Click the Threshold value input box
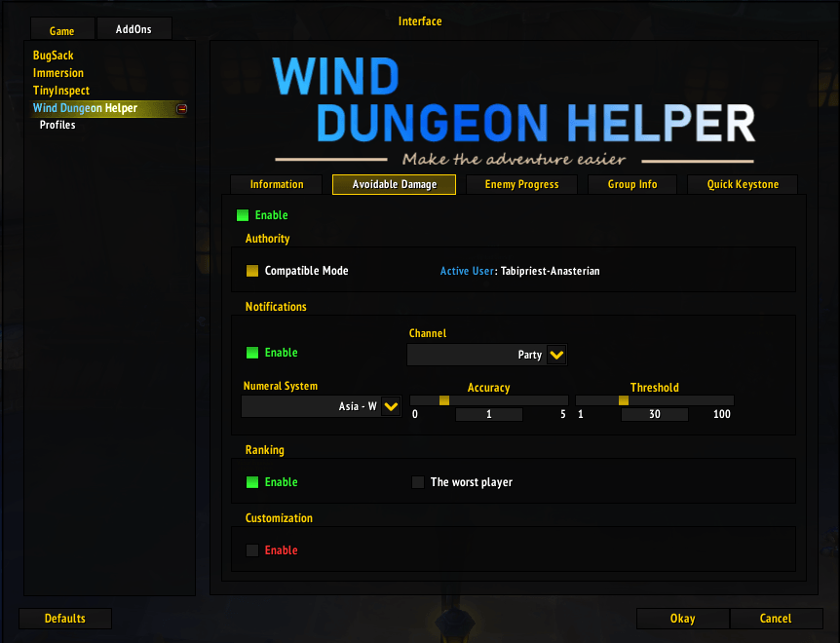 pyautogui.click(x=655, y=415)
